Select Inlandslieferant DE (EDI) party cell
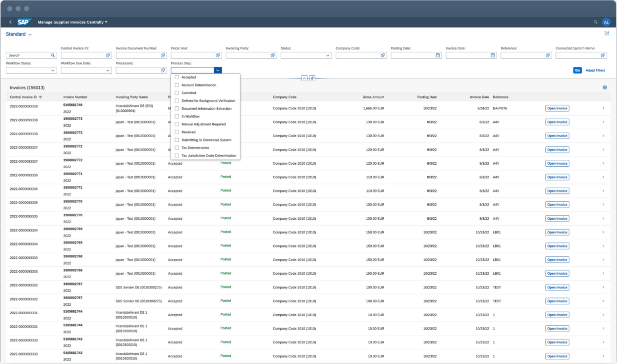 pyautogui.click(x=134, y=108)
